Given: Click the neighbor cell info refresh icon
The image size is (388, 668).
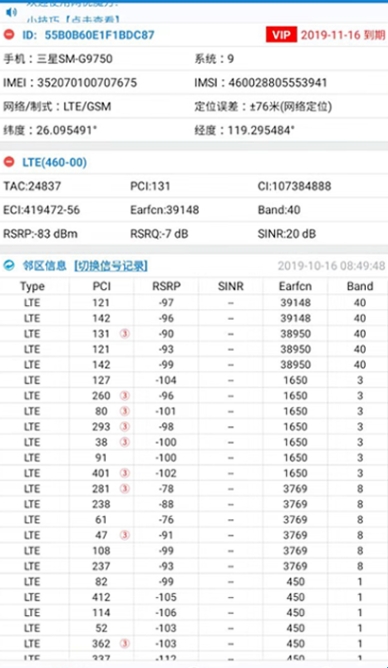Looking at the screenshot, I should click(9, 266).
